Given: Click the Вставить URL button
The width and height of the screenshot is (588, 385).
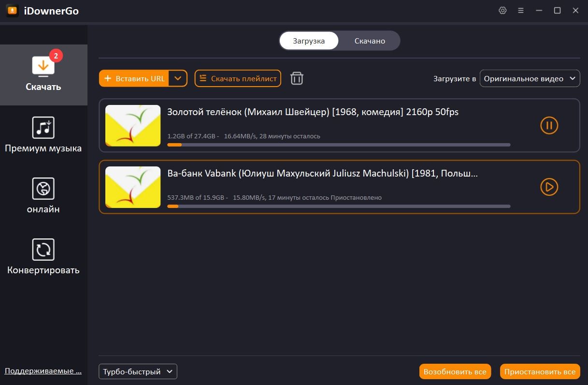Looking at the screenshot, I should coord(134,78).
